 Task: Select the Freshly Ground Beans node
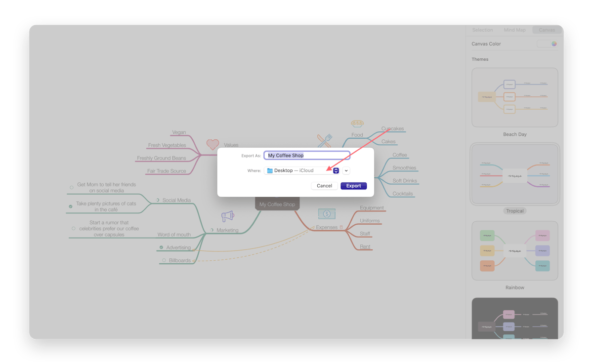(162, 158)
